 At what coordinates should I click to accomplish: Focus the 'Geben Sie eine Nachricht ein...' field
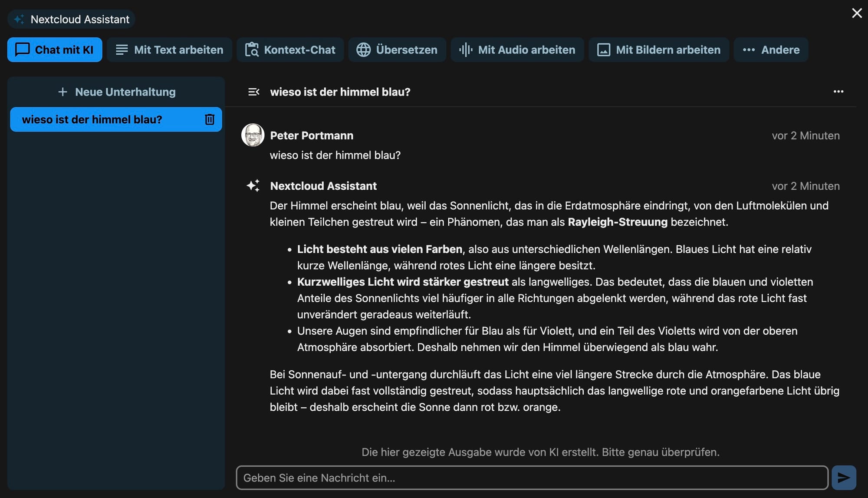532,478
